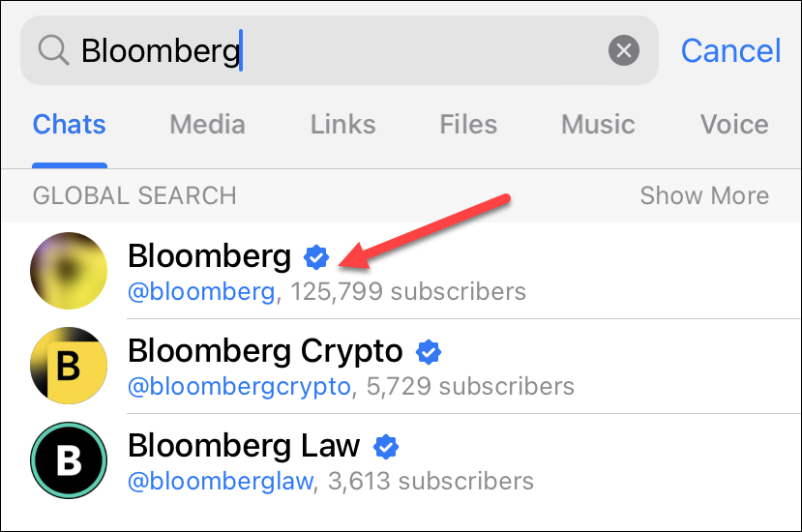This screenshot has width=802, height=532.
Task: Open the Media tab
Action: 207,125
